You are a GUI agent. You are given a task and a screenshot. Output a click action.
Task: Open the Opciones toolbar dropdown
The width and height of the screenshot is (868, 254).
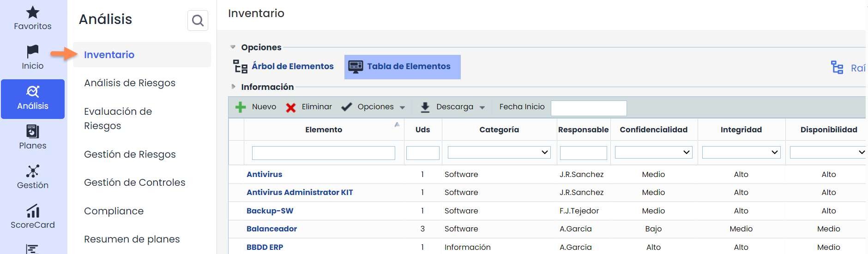tap(375, 107)
